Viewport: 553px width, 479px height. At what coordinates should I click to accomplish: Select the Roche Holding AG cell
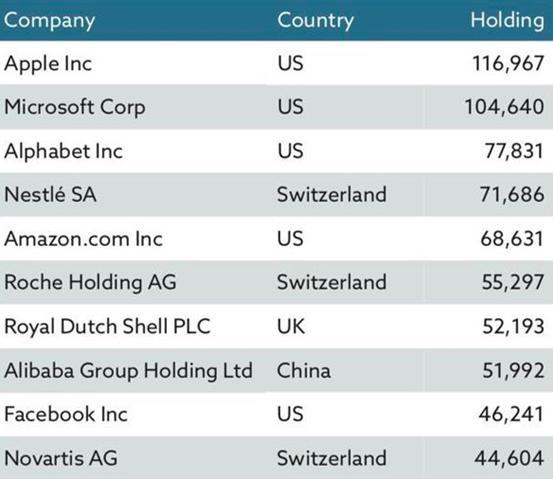click(90, 283)
